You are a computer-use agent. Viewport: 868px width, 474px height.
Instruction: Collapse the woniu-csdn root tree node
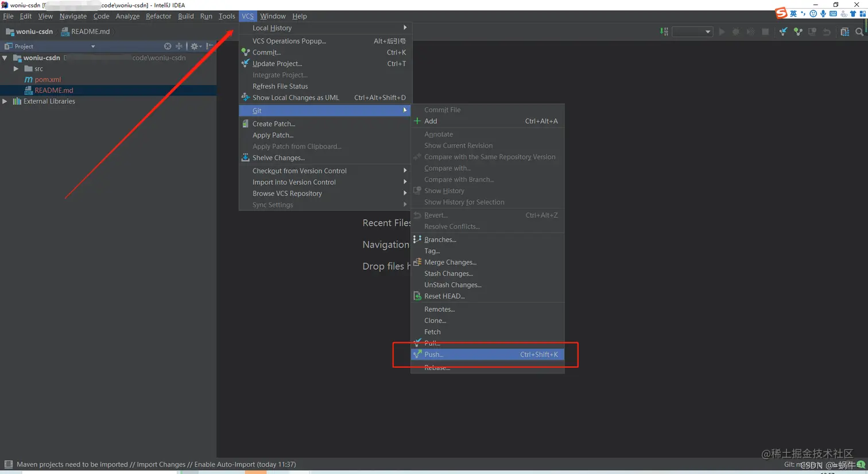[x=5, y=57]
